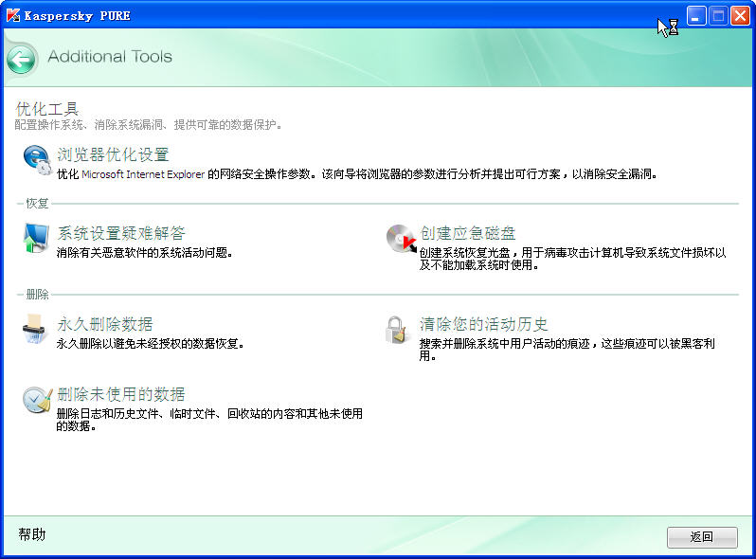Maximize the Kaspersky PURE window
The height and width of the screenshot is (559, 756).
click(x=718, y=16)
